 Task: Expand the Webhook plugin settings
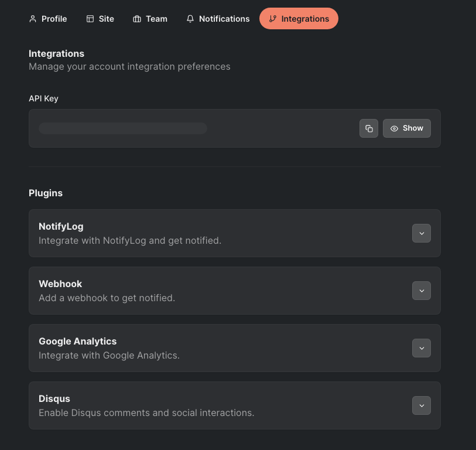point(422,291)
